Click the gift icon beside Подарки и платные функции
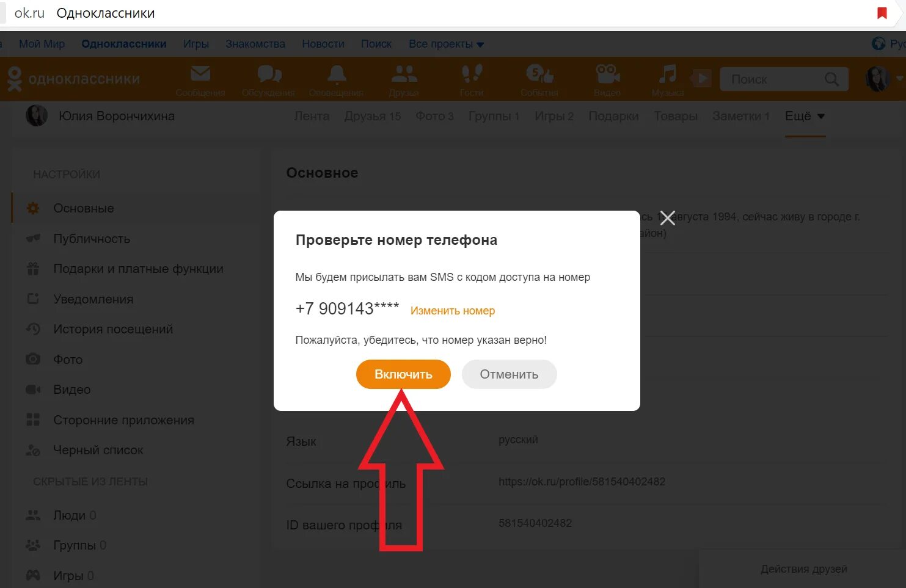 33,269
